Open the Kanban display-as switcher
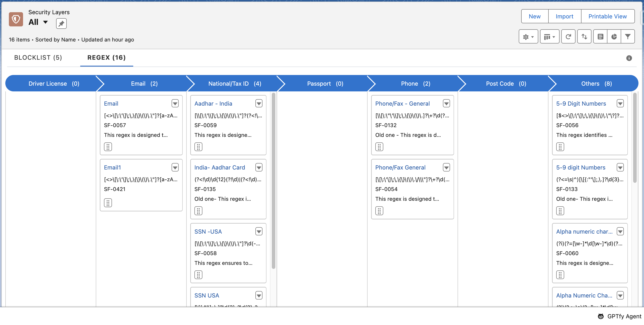Image resolution: width=644 pixels, height=325 pixels. [549, 37]
